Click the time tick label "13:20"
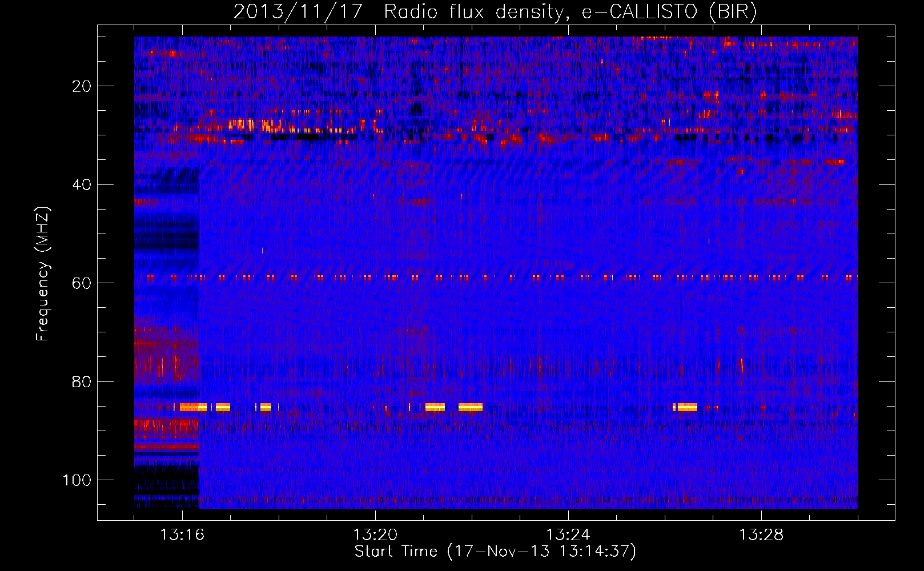 (375, 535)
